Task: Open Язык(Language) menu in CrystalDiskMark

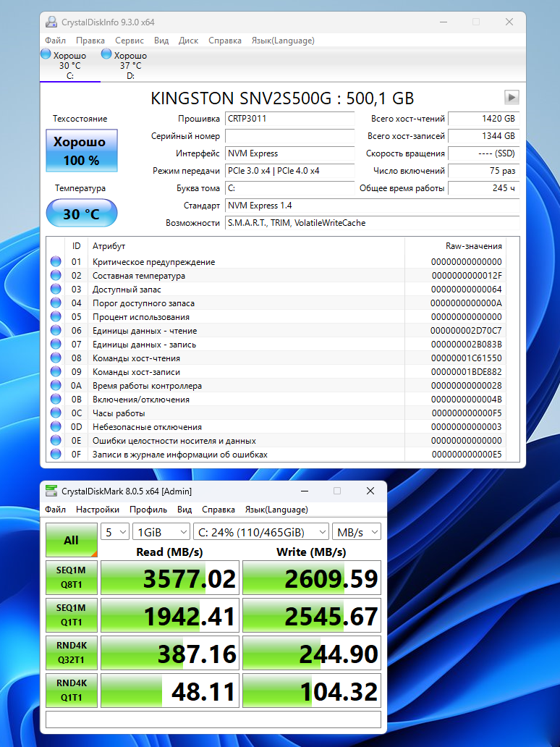Action: point(276,510)
